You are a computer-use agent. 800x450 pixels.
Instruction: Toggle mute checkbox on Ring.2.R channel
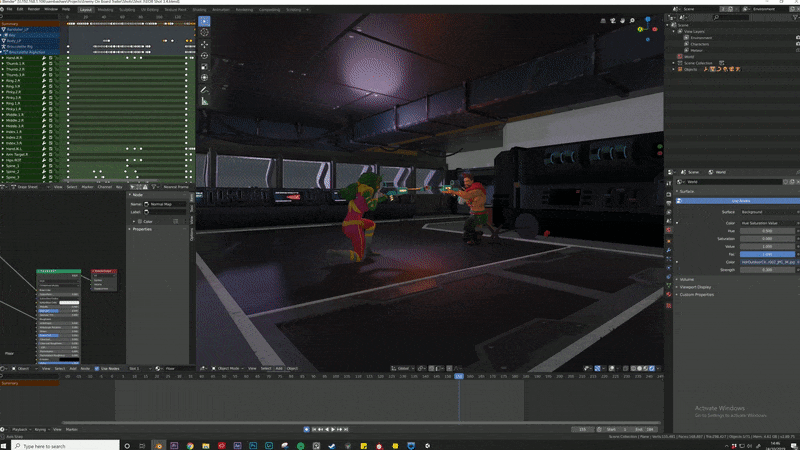tap(51, 81)
